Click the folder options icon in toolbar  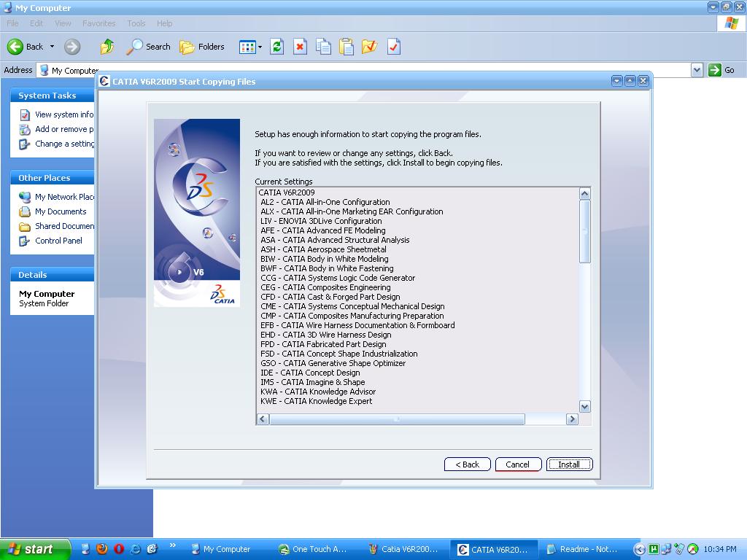[370, 47]
